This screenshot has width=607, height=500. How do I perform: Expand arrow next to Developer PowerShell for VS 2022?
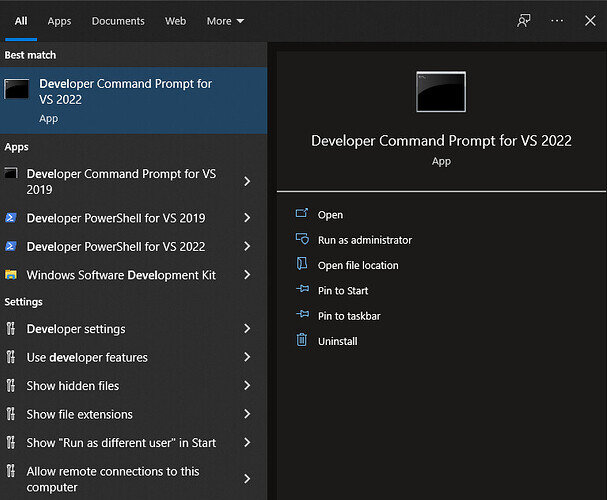[x=247, y=247]
